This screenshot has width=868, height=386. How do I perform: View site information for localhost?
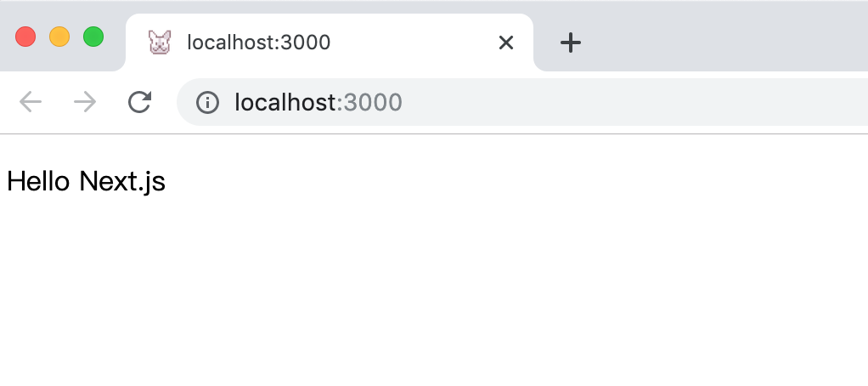[x=207, y=103]
